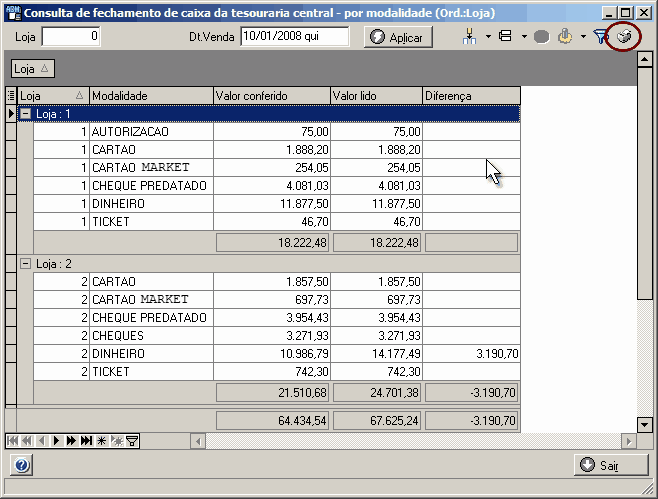
Task: Click the 3.190,70 Diferença cell
Action: (471, 354)
